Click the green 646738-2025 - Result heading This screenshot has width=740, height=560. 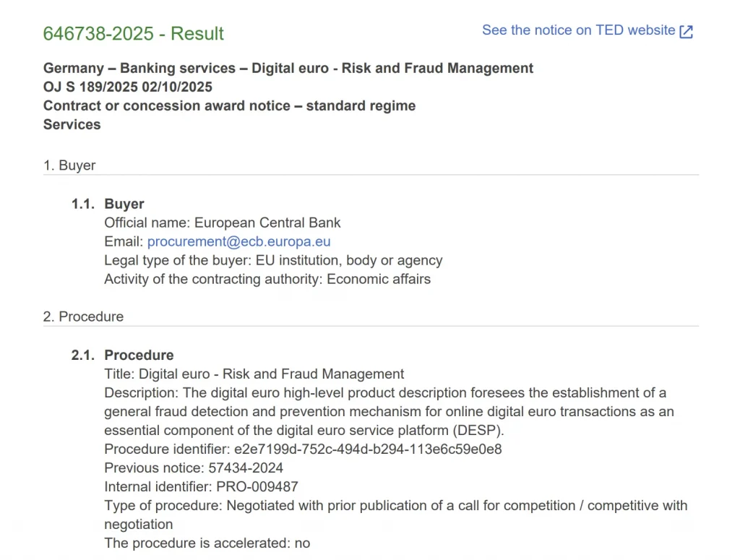click(134, 34)
